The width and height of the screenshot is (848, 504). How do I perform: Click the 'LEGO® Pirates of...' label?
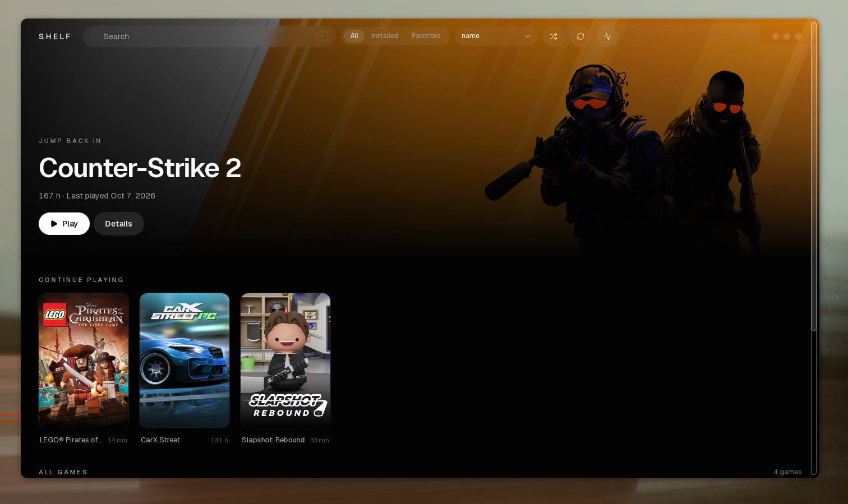(71, 440)
